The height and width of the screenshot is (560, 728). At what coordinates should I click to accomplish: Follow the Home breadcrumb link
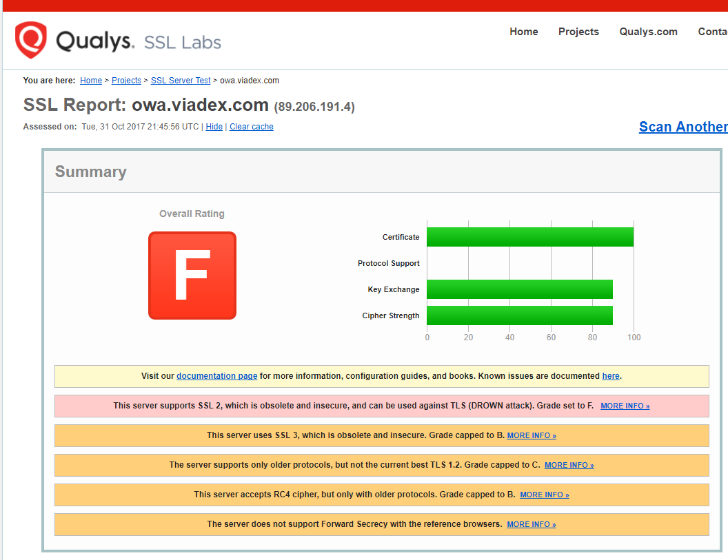tap(91, 81)
